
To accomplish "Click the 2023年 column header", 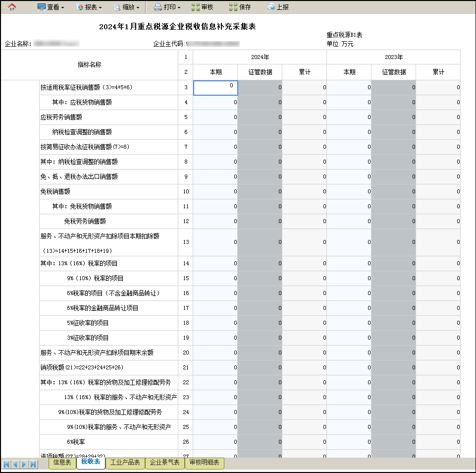I will (393, 57).
